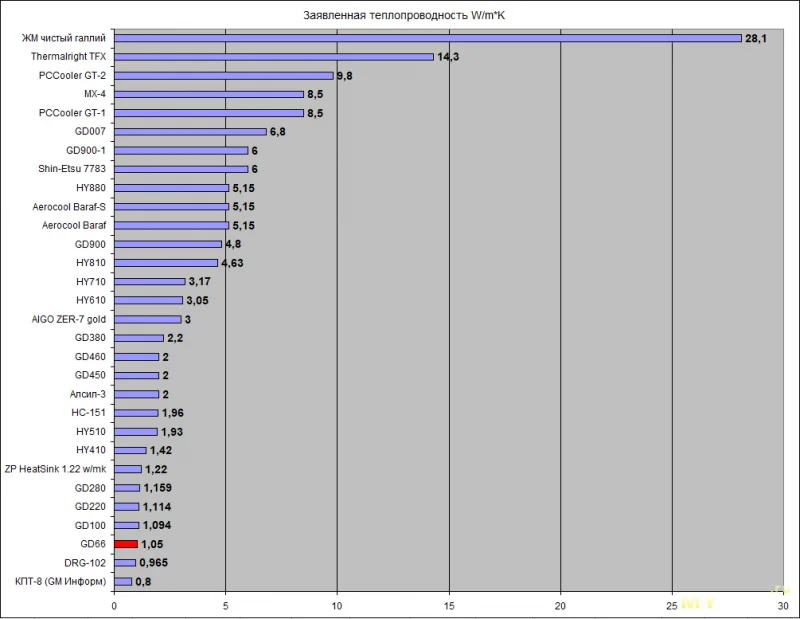
Task: Click the x-axis tick label 30
Action: [783, 606]
